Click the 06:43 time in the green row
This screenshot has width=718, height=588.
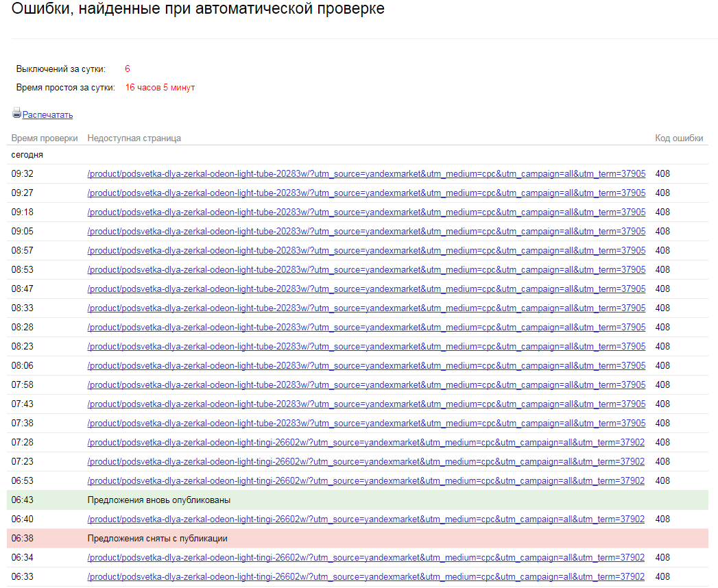click(23, 500)
